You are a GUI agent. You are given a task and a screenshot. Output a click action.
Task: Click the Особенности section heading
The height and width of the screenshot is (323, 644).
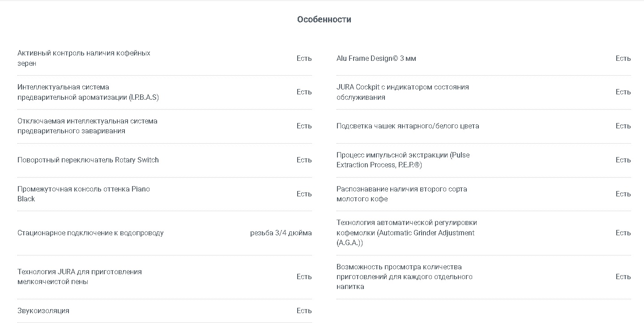pos(324,19)
